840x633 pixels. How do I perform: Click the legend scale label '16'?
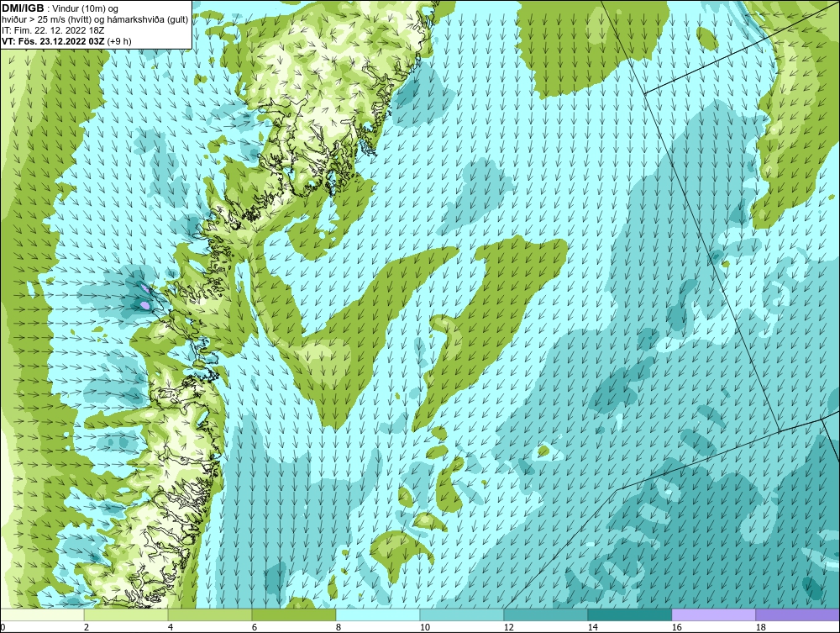tap(676, 627)
